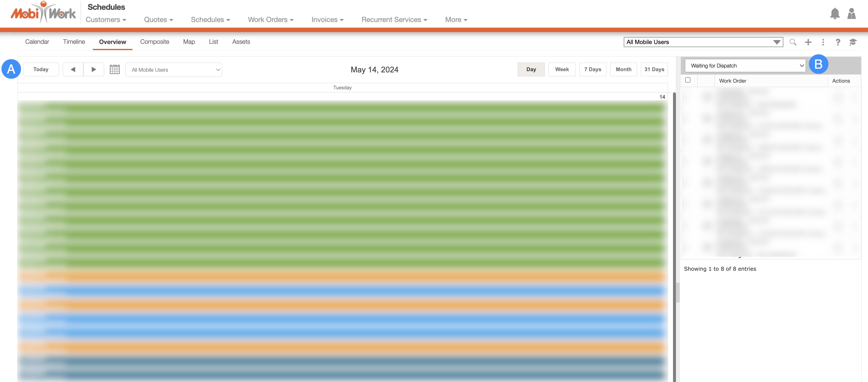Viewport: 868px width, 382px height.
Task: Open the three-dot options menu
Action: [x=823, y=42]
